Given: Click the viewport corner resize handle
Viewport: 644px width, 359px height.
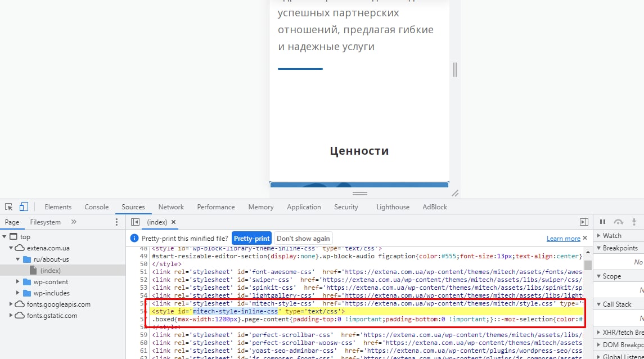Looking at the screenshot, I should [455, 193].
